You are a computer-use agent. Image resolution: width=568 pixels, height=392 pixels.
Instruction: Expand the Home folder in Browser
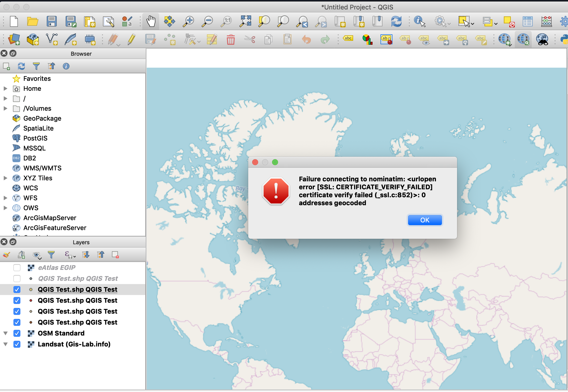pyautogui.click(x=5, y=89)
